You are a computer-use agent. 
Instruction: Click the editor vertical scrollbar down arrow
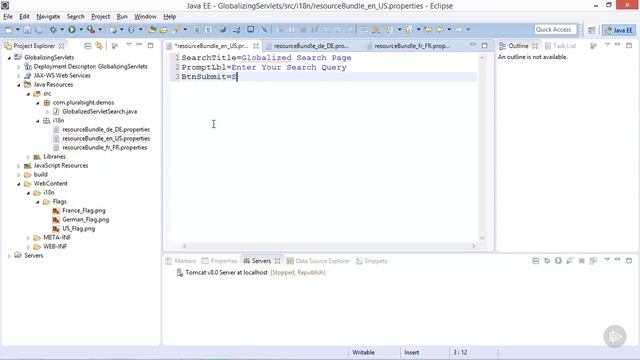(482, 238)
